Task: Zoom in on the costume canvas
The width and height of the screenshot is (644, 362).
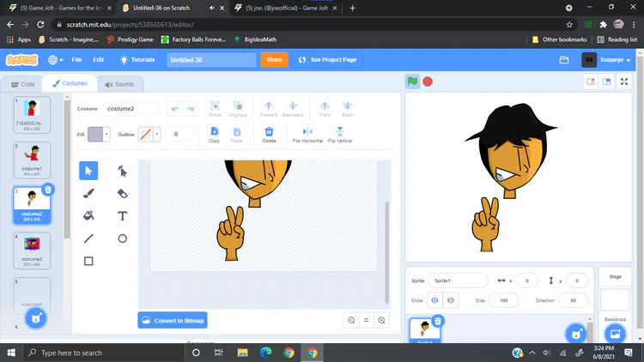Action: [x=381, y=320]
